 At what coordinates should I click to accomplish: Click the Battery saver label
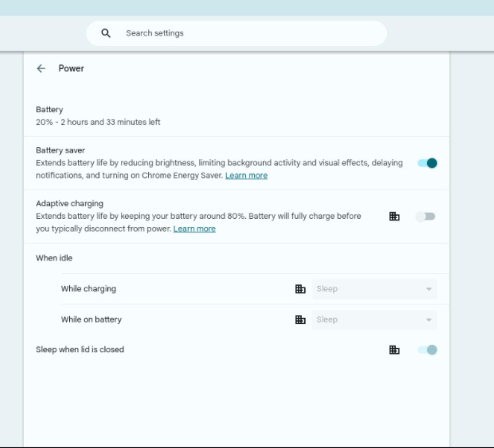60,150
